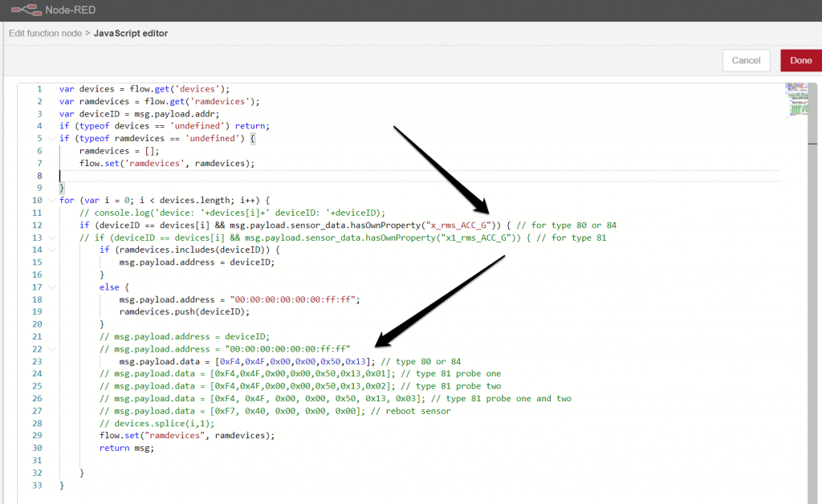Click 'ramdevices.push(deviceID);' on line 19
The height and width of the screenshot is (504, 822).
click(x=185, y=311)
